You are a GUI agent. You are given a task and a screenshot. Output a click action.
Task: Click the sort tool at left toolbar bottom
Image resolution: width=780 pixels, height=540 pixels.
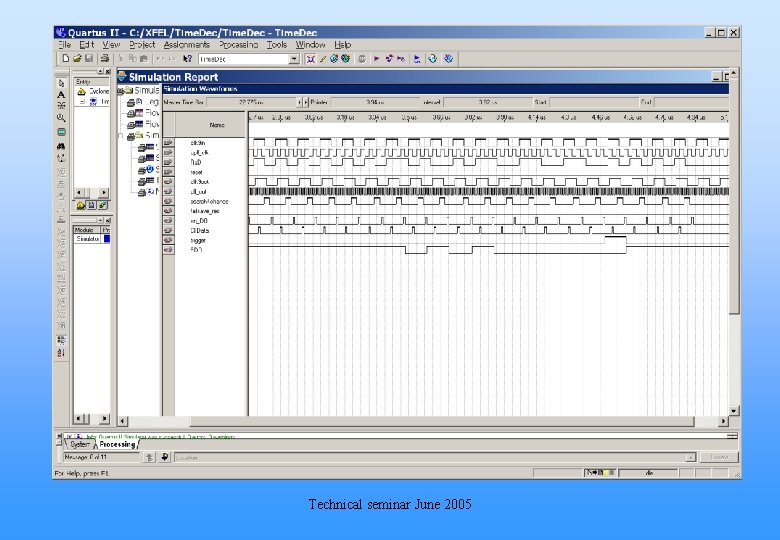click(61, 353)
